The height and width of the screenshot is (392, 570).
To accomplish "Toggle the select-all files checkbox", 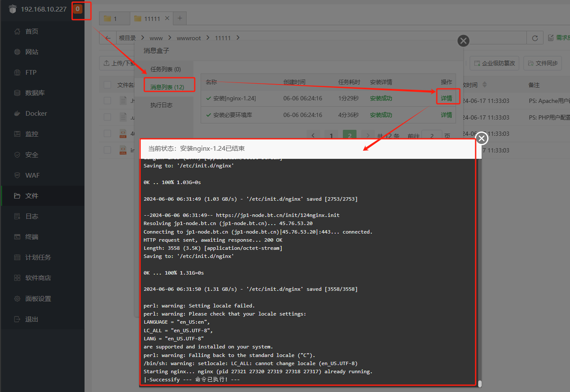I will pyautogui.click(x=107, y=85).
